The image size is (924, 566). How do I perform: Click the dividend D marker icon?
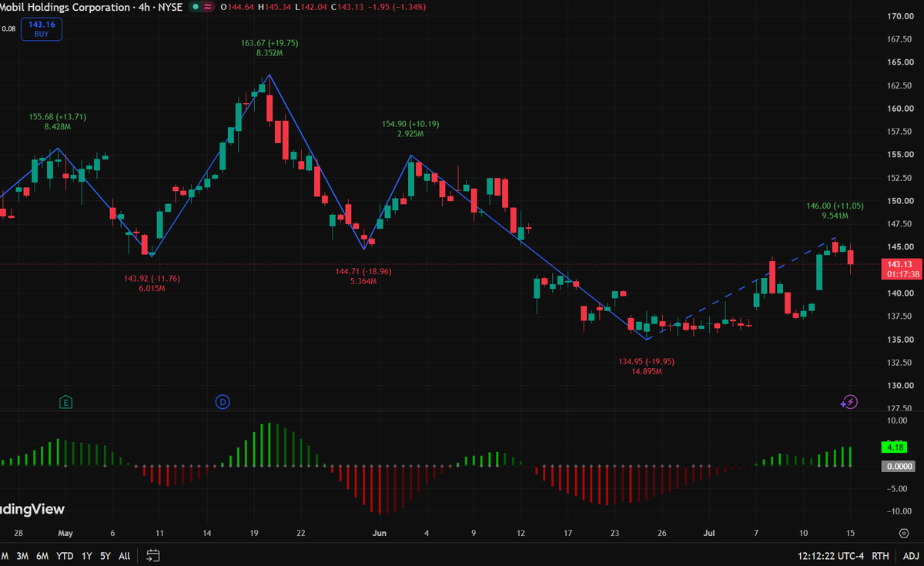pyautogui.click(x=222, y=401)
